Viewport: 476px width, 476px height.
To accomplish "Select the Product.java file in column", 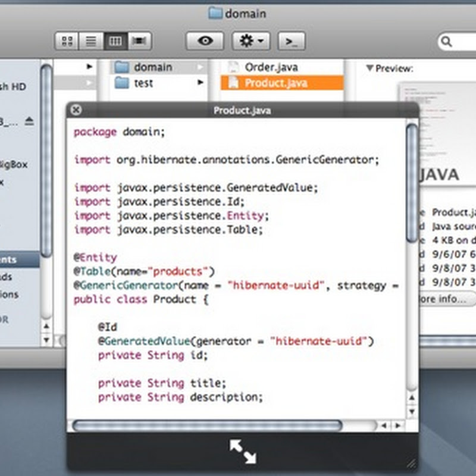I will click(x=275, y=83).
